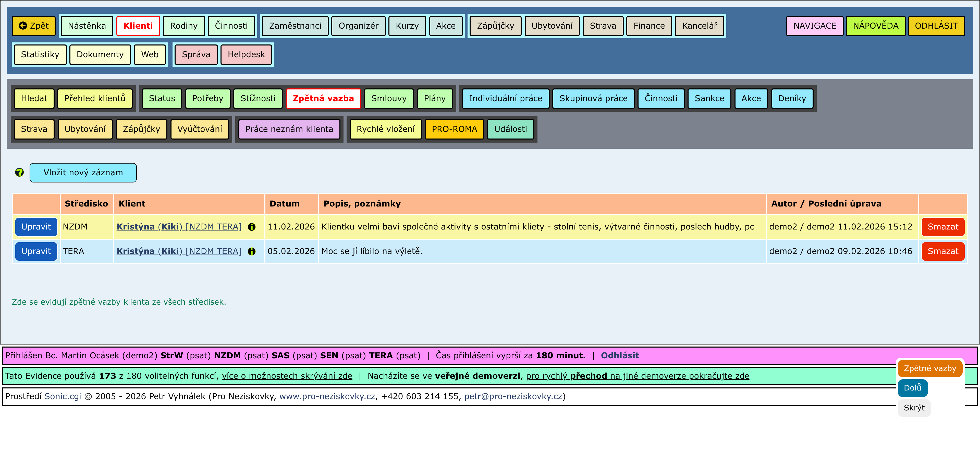The height and width of the screenshot is (460, 980).
Task: Edit the 11.02.2026 feedback record
Action: coord(36,227)
